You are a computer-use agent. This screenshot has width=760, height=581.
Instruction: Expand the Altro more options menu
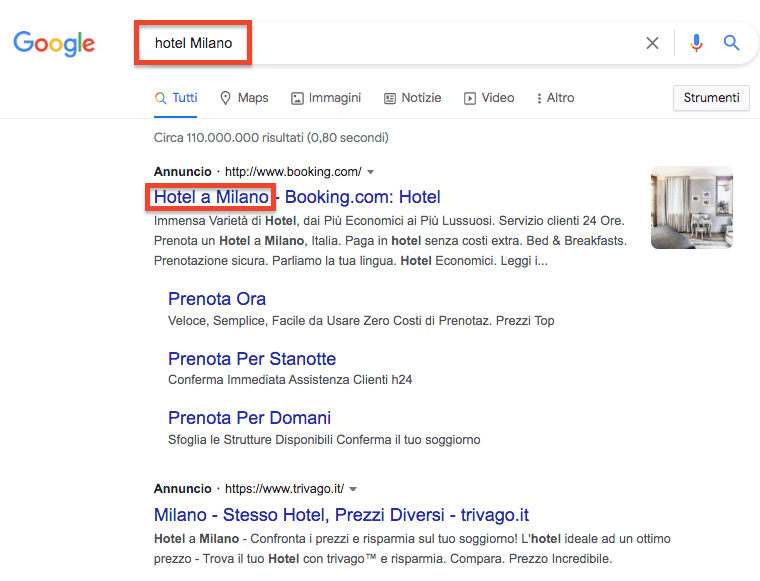tap(555, 98)
